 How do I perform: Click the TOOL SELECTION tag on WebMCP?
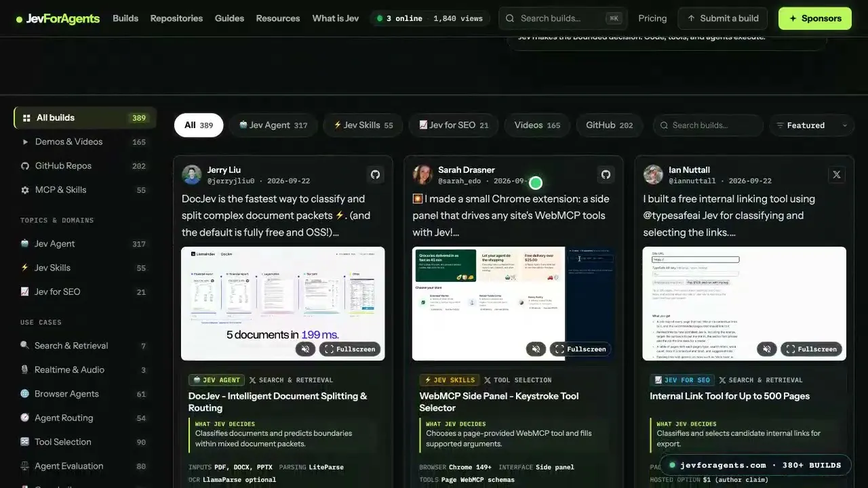click(x=518, y=380)
